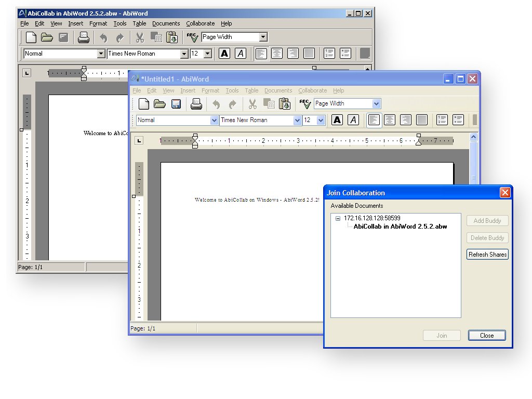The height and width of the screenshot is (399, 532).
Task: Enable justify alignment in Untitled1 window
Action: (422, 120)
